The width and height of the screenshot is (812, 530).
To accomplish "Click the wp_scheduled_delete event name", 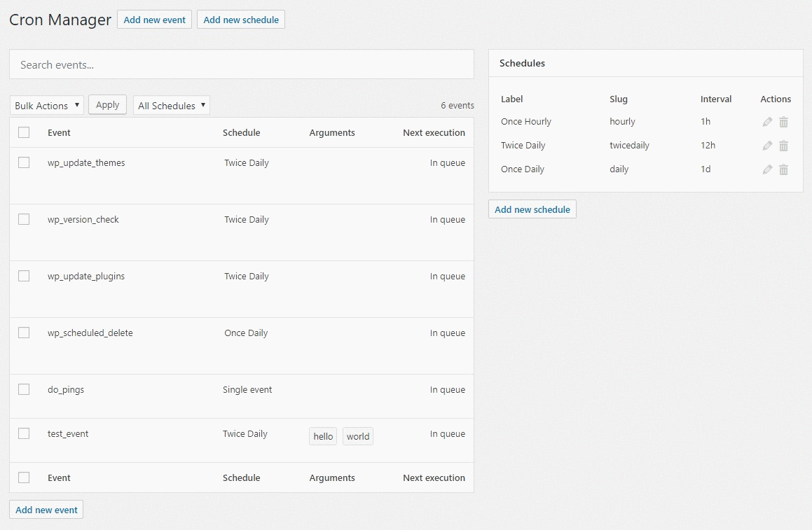I will [x=90, y=333].
